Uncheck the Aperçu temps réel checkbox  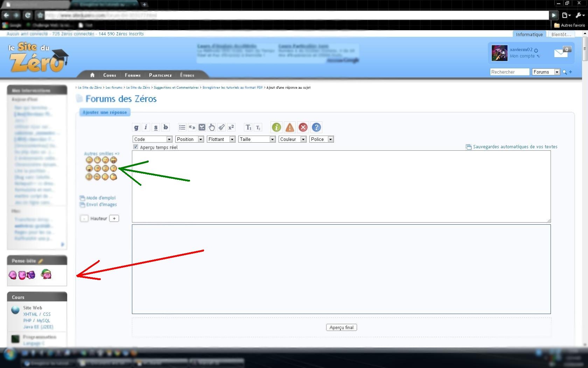pyautogui.click(x=136, y=147)
